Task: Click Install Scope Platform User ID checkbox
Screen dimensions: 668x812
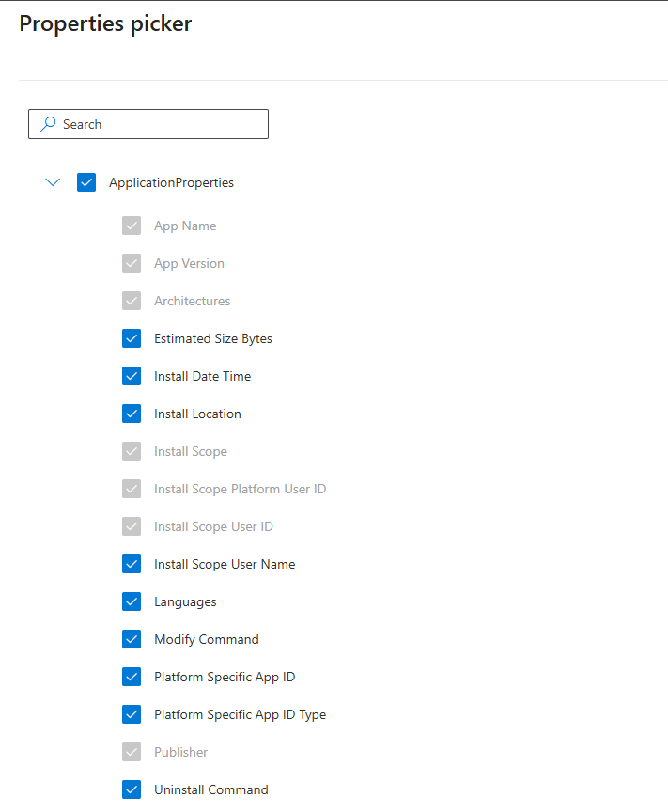Action: coord(132,489)
